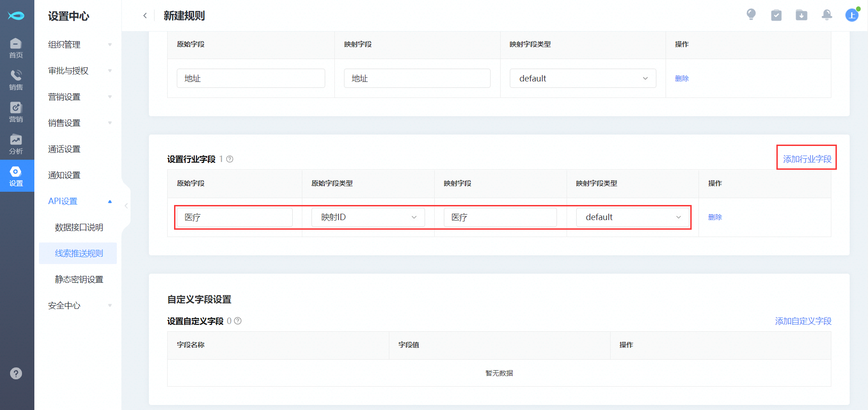Click the help question mark at bottom-left
This screenshot has width=868, height=410.
pos(16,373)
